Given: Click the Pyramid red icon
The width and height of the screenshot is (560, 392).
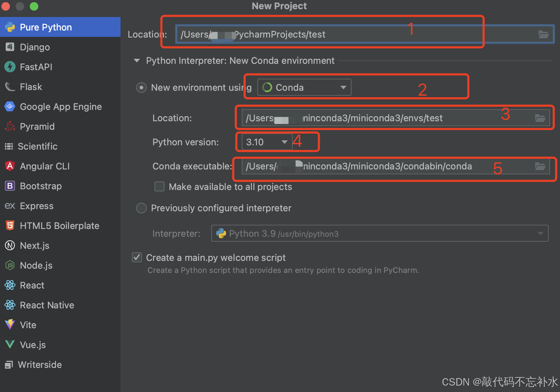Looking at the screenshot, I should (x=10, y=126).
